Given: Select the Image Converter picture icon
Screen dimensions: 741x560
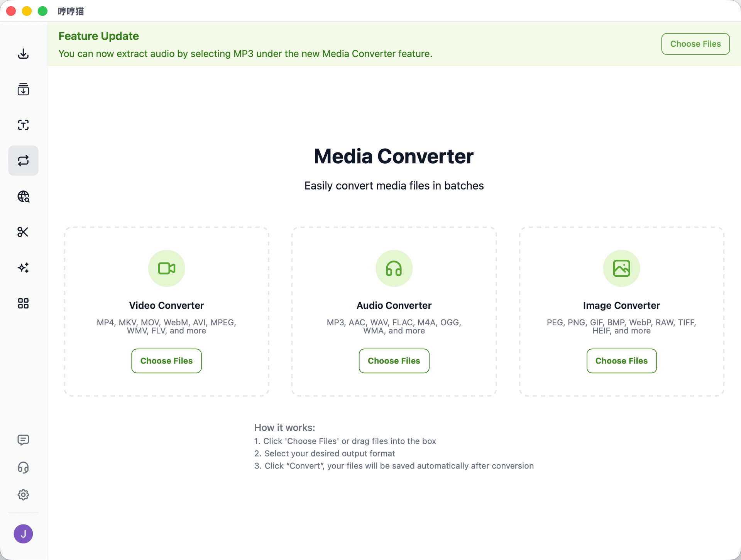Looking at the screenshot, I should 621,268.
